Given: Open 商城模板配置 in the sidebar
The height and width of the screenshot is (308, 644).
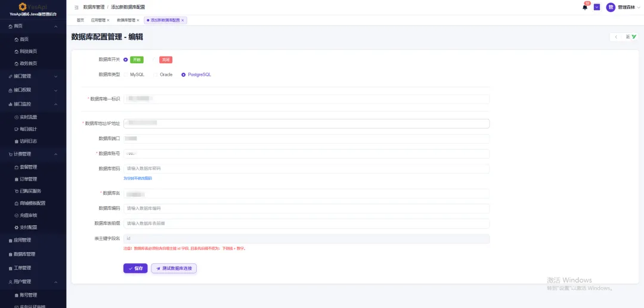Looking at the screenshot, I should (32, 203).
